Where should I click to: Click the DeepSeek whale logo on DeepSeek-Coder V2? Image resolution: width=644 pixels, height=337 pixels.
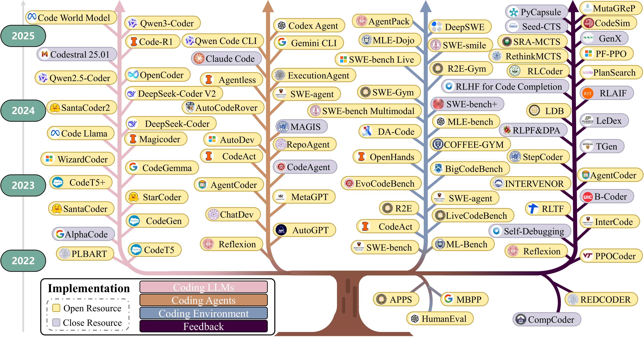point(132,94)
